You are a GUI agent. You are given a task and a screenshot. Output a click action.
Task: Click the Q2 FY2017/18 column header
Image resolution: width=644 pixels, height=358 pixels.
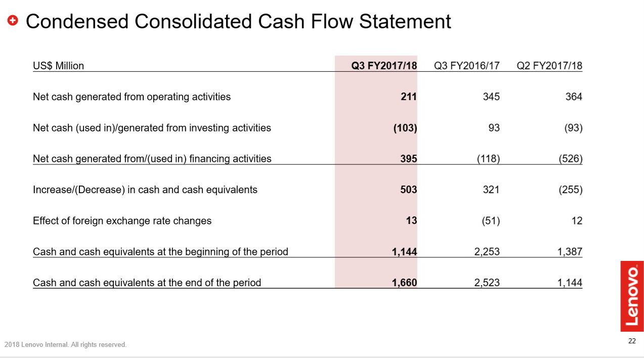[549, 66]
